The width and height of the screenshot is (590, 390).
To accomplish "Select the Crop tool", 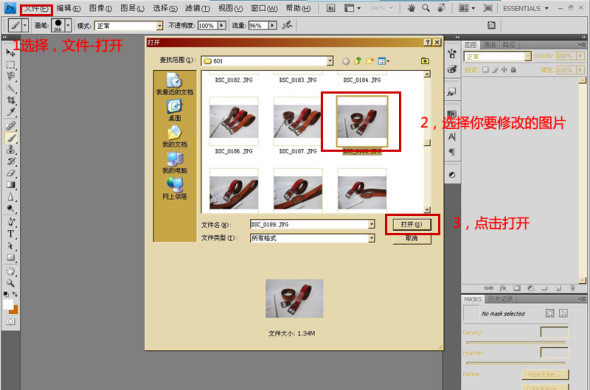I will tap(11, 100).
